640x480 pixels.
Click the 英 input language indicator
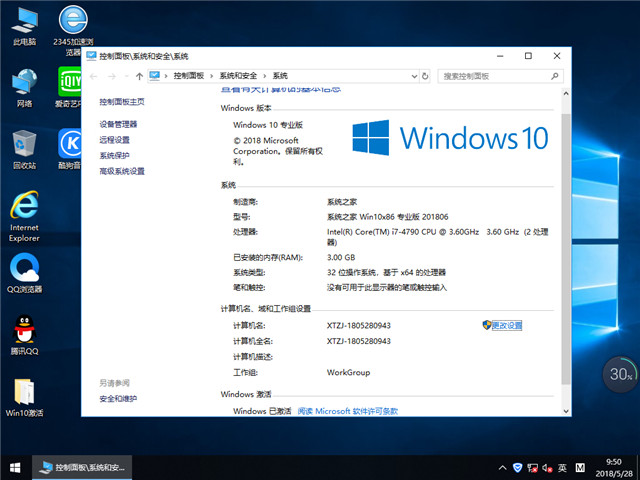coord(562,468)
